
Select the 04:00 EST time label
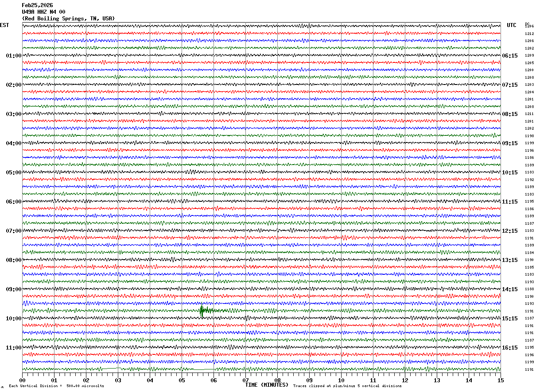coord(14,143)
